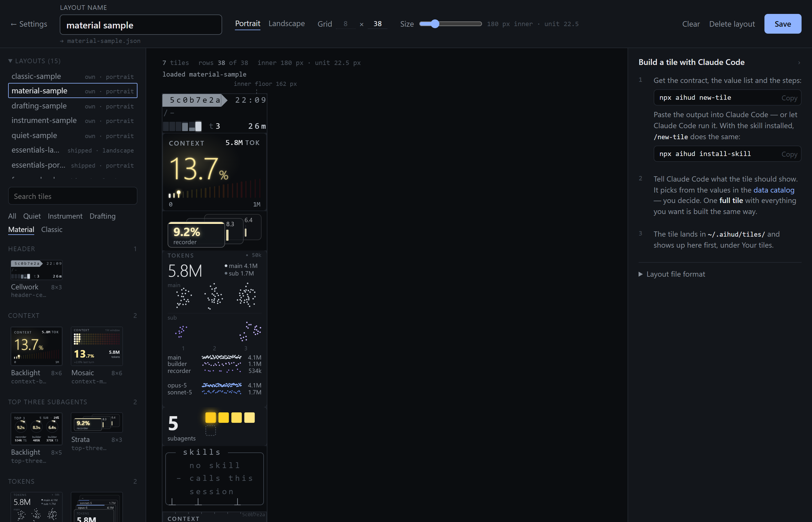The image size is (812, 522).
Task: Select quiet-sample layout
Action: click(72, 136)
